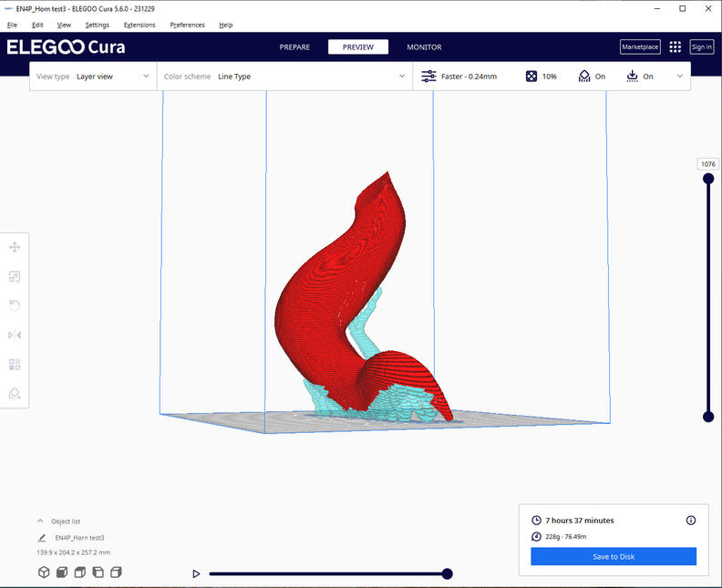
Task: Select the Scale tool icon
Action: [15, 277]
